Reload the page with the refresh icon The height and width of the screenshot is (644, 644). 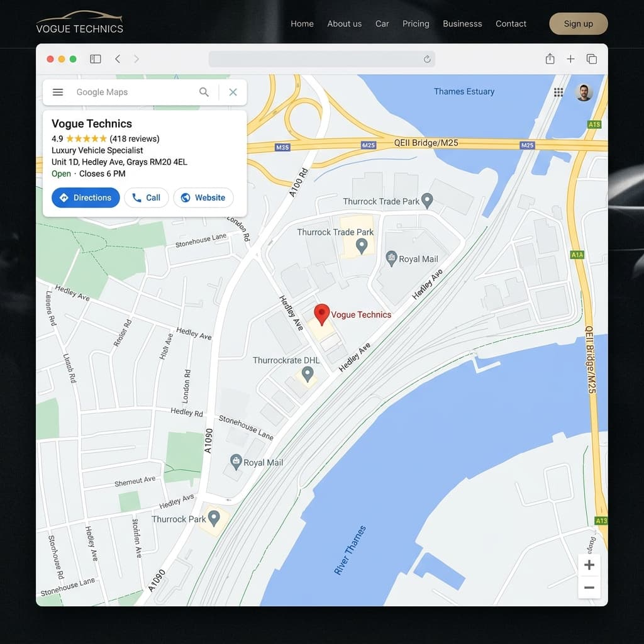pos(427,59)
